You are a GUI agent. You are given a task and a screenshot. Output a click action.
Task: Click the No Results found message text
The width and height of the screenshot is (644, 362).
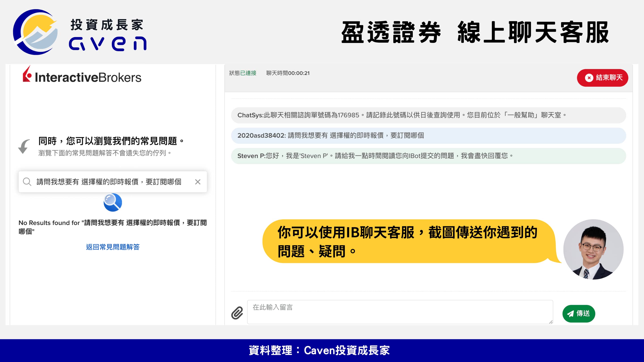(x=113, y=227)
